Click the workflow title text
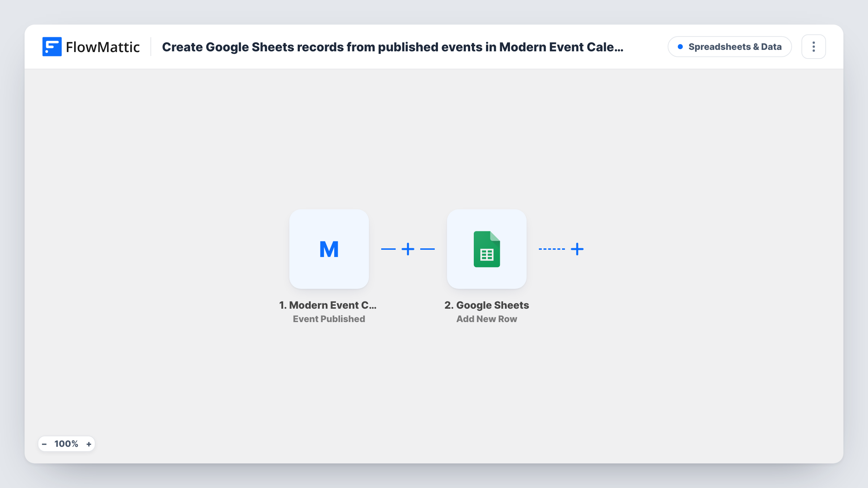 [392, 47]
